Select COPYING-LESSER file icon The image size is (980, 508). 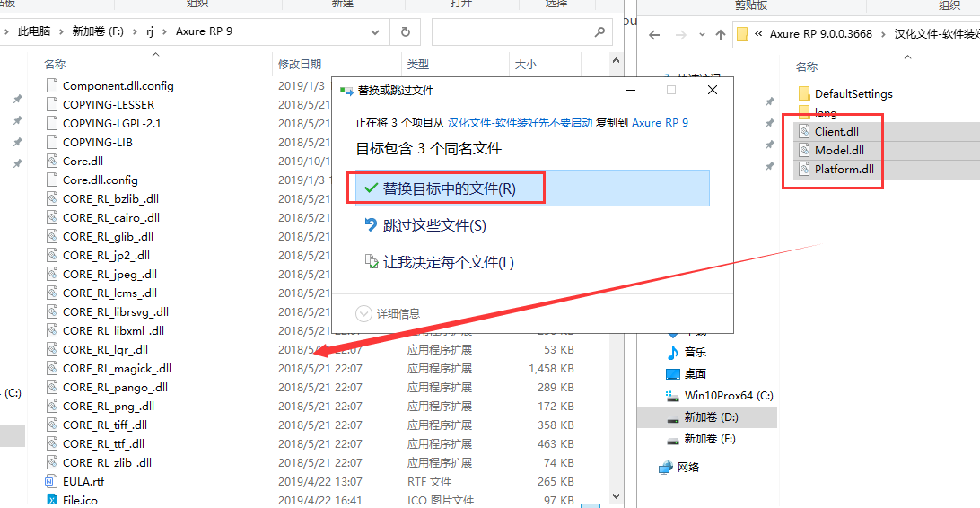point(52,104)
